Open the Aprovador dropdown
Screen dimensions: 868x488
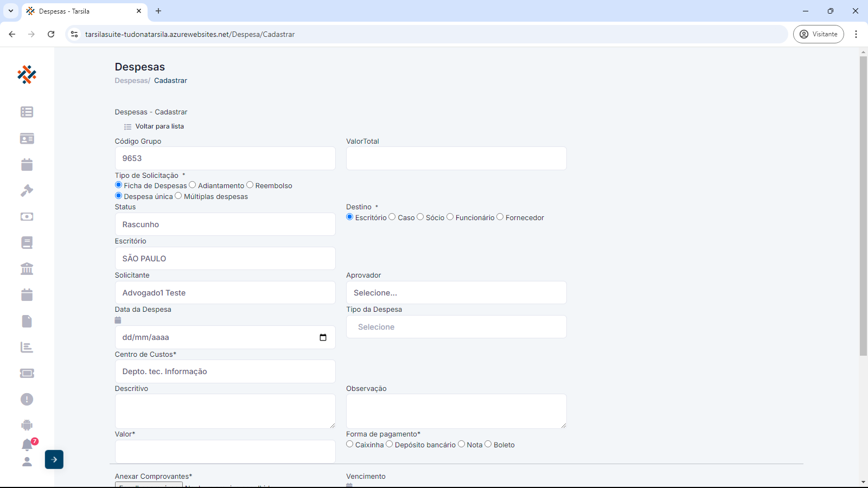(456, 293)
